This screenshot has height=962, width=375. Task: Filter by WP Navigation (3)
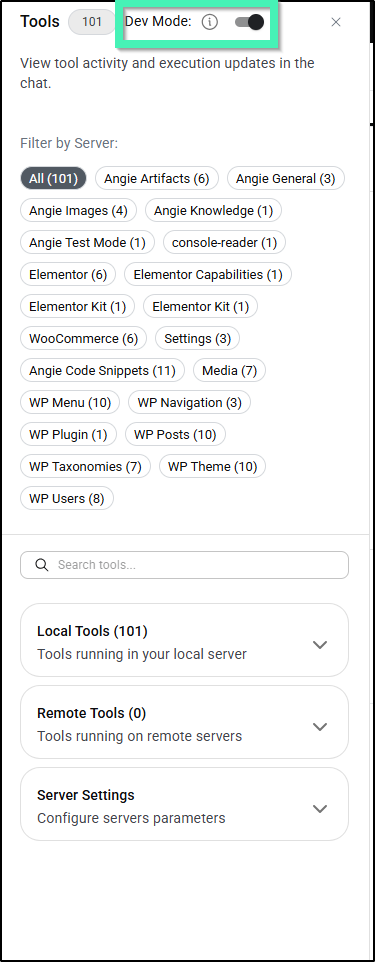(189, 402)
